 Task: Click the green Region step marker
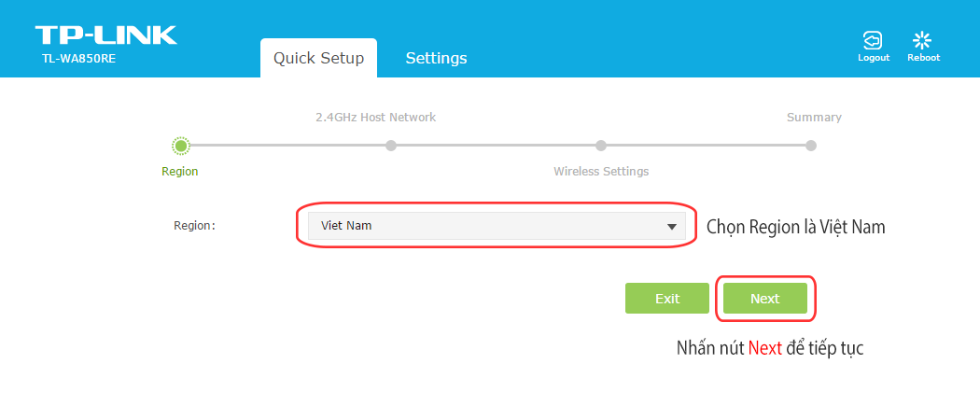click(x=181, y=146)
